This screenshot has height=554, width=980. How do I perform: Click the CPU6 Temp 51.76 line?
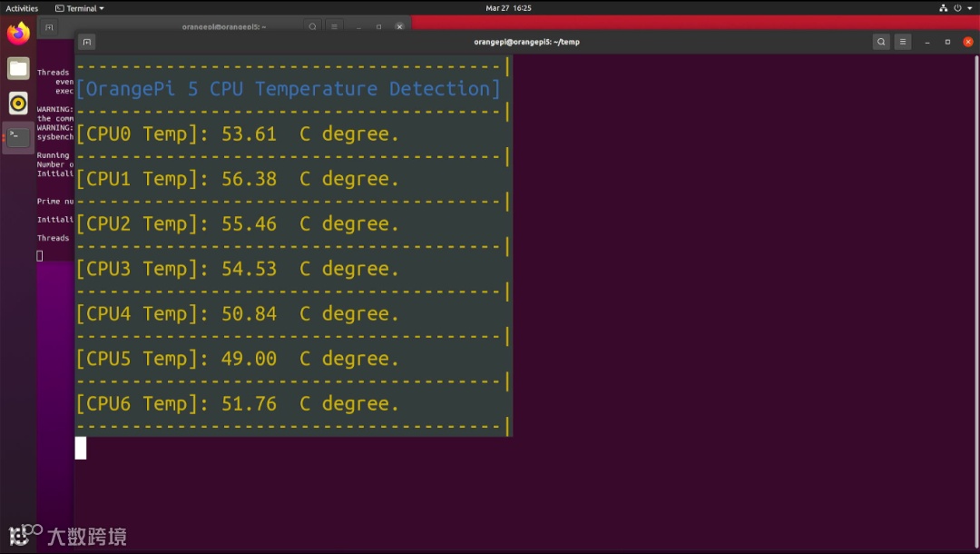click(x=237, y=404)
